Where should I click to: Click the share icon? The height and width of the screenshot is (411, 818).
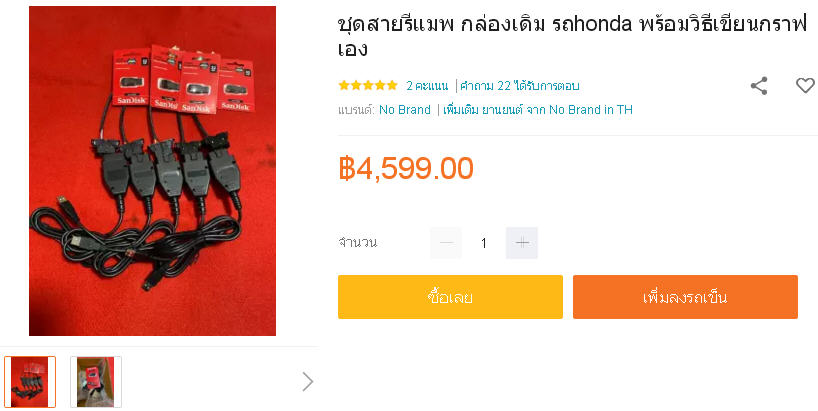point(759,86)
